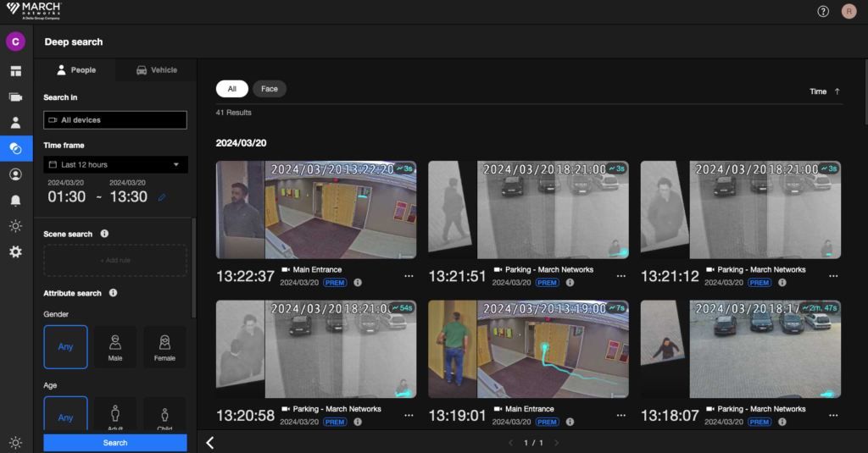
Task: Click the bell notifications icon in sidebar
Action: point(15,201)
